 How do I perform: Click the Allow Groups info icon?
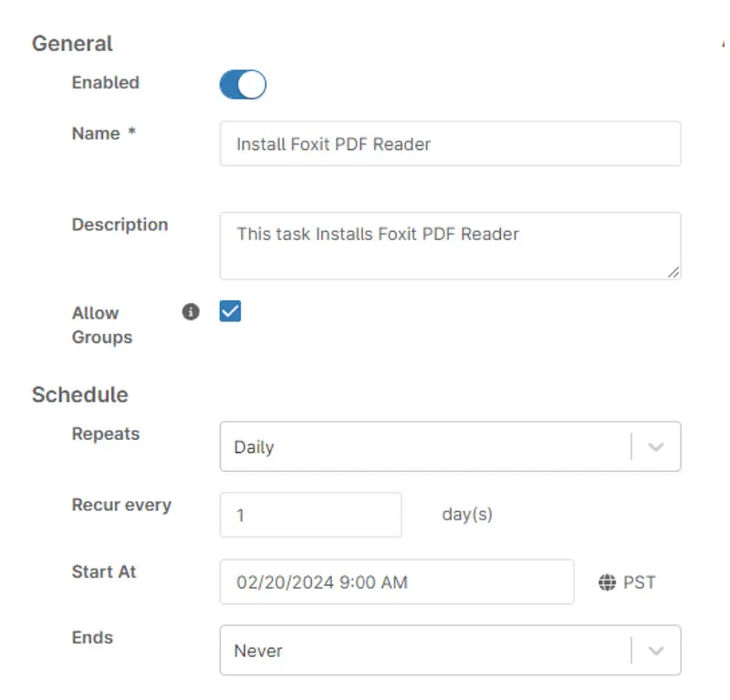191,312
